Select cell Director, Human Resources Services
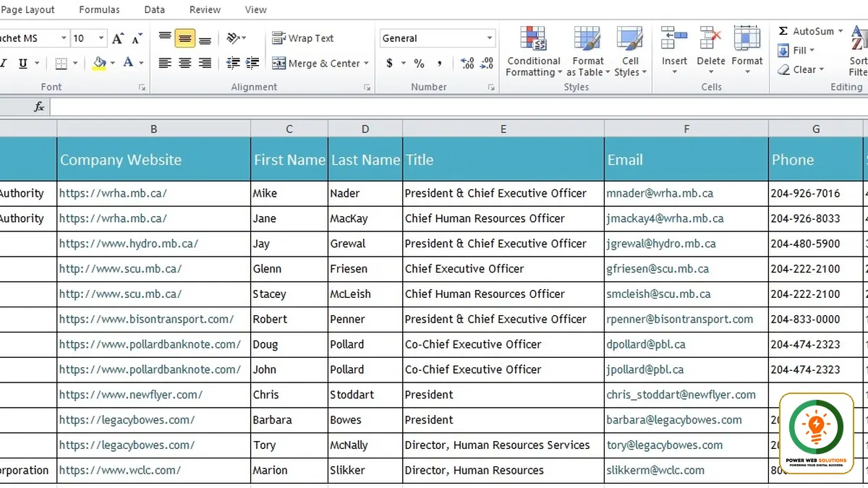 point(503,445)
